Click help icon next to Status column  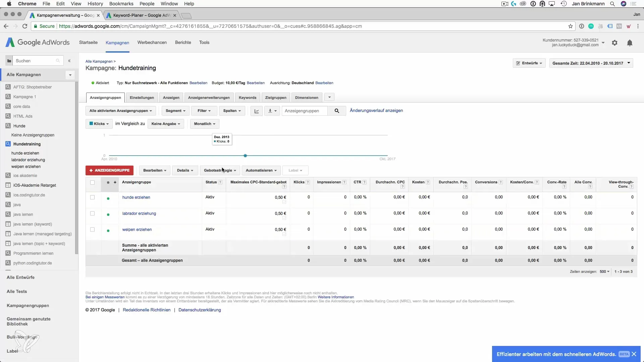tap(220, 182)
